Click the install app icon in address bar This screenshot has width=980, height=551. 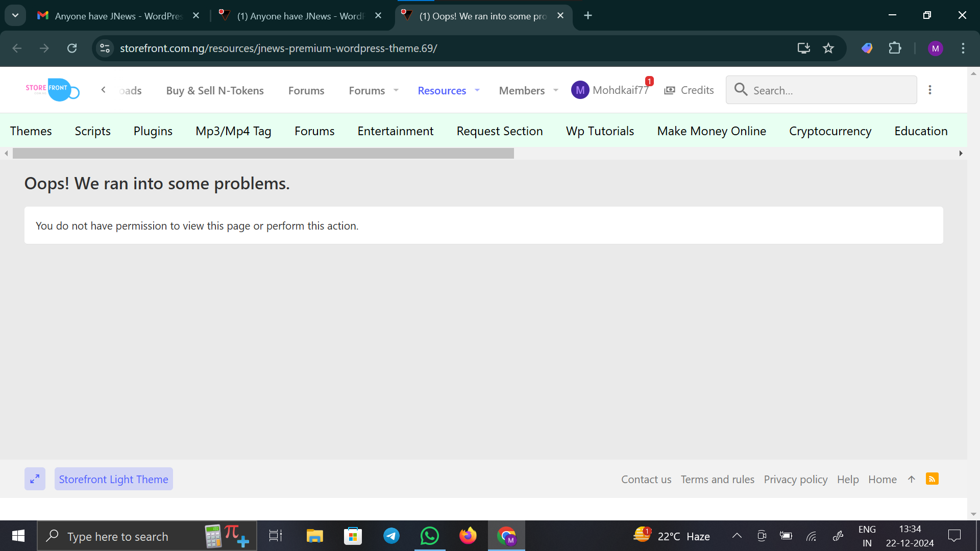[803, 48]
